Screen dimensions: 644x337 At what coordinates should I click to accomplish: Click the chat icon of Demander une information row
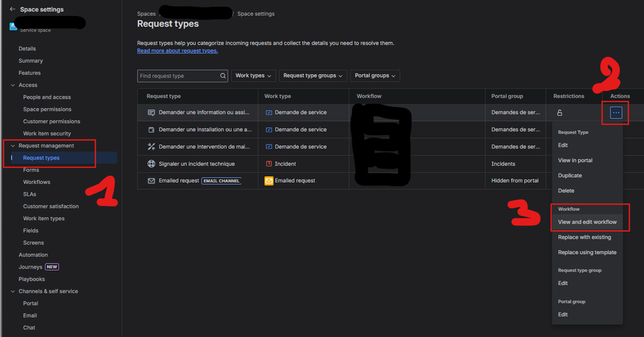point(151,112)
